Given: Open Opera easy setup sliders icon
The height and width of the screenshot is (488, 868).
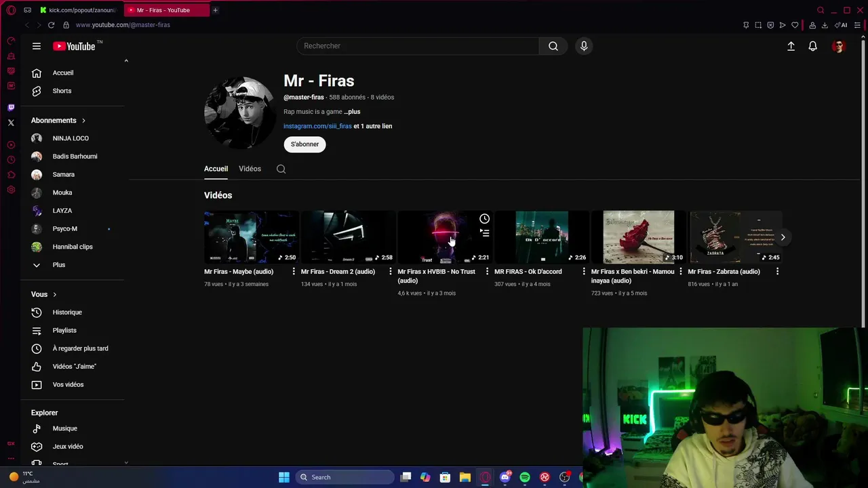Looking at the screenshot, I should coord(857,25).
